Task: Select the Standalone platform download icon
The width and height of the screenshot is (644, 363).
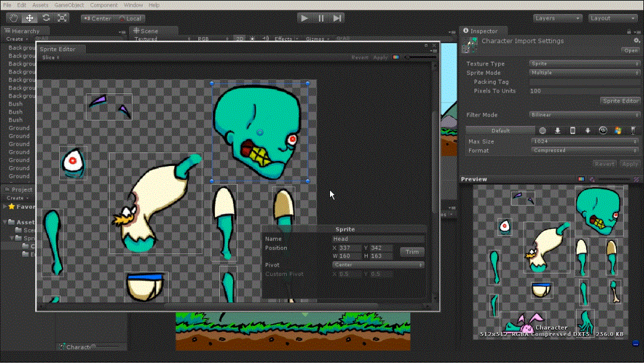Action: coord(557,130)
